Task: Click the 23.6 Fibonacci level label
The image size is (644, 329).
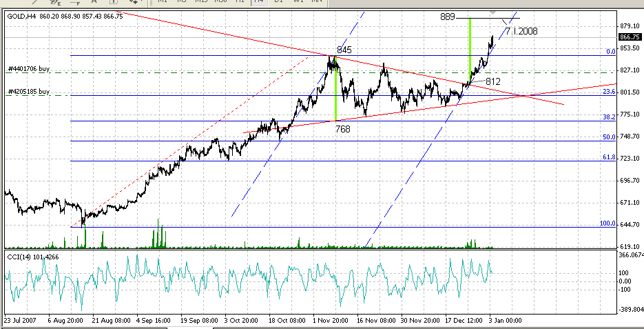Action: tap(609, 92)
